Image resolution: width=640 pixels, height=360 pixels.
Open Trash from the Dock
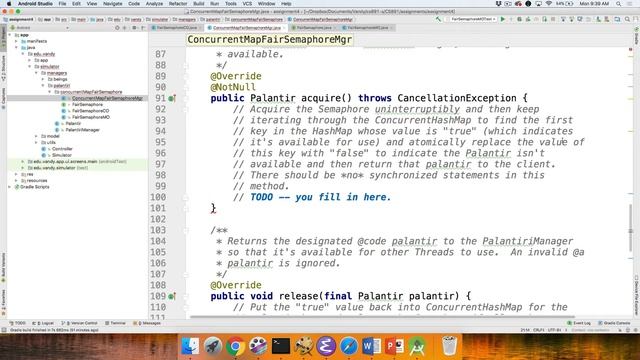tap(449, 347)
